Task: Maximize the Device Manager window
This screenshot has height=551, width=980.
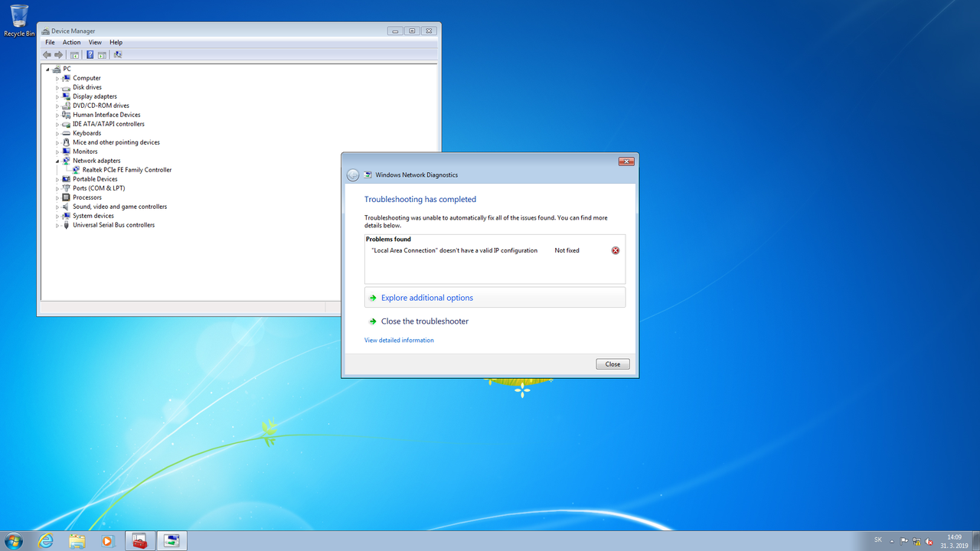Action: [412, 31]
